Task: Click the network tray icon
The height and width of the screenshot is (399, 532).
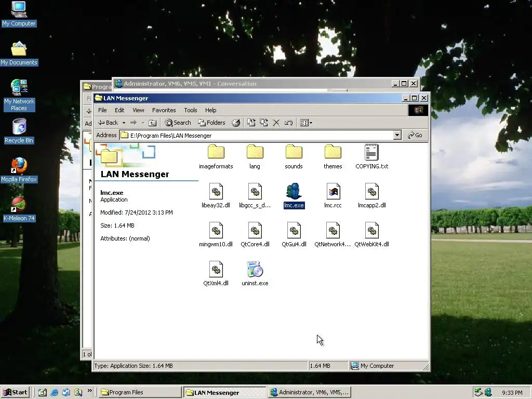Action: 478,392
